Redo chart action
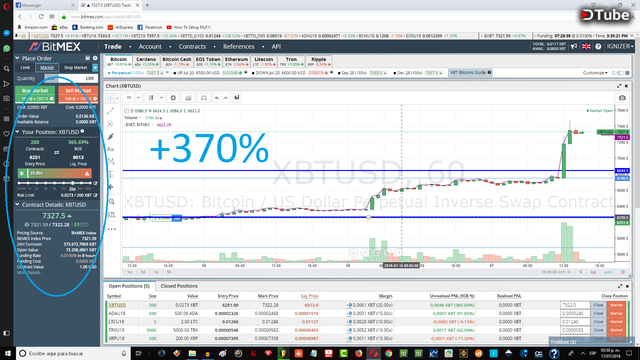 225,98
